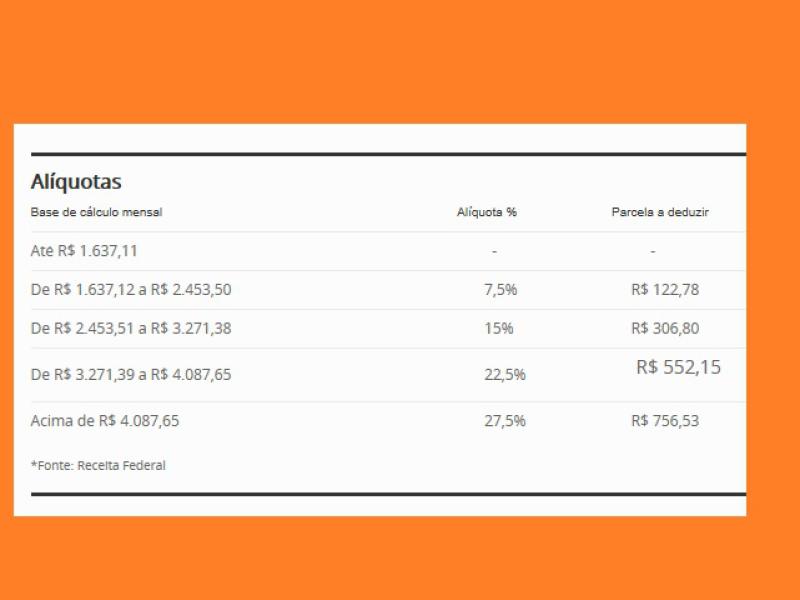Click the Acima de R$ 4.087,65 row label
Viewport: 800px width, 600px height.
coord(105,421)
